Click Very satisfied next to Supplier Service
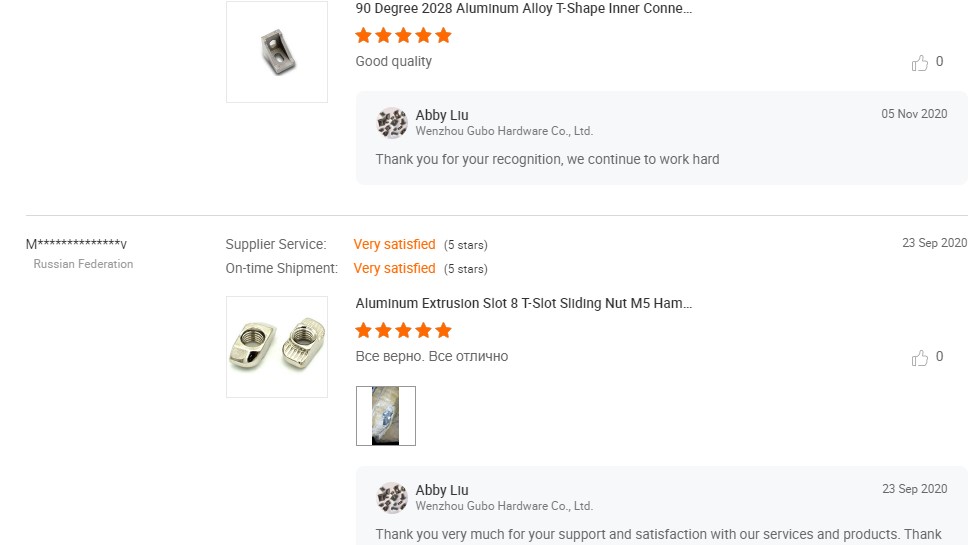969x545 pixels. pos(394,244)
